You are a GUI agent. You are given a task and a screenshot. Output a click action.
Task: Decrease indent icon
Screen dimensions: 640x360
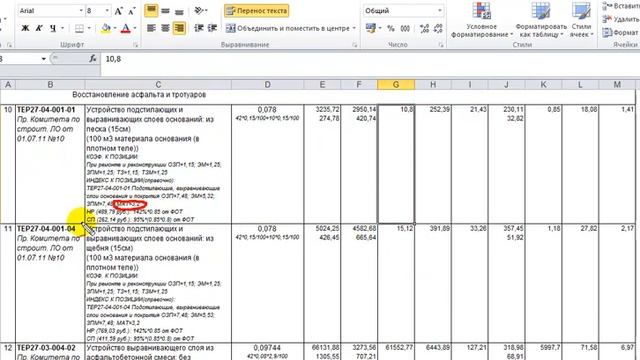click(199, 28)
